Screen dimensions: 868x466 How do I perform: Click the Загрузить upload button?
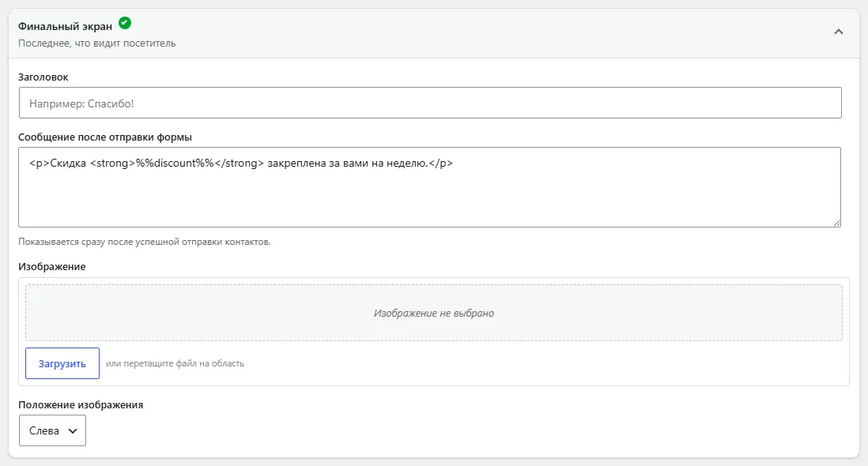tap(62, 363)
